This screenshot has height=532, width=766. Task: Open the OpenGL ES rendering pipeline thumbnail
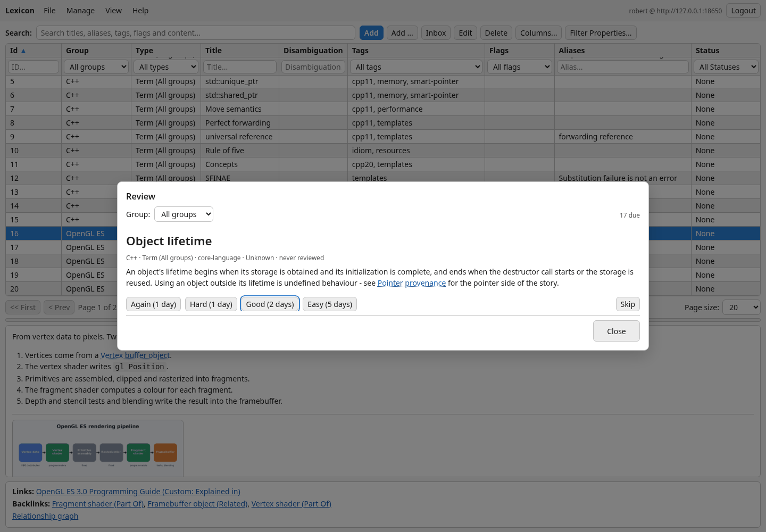coord(98,448)
